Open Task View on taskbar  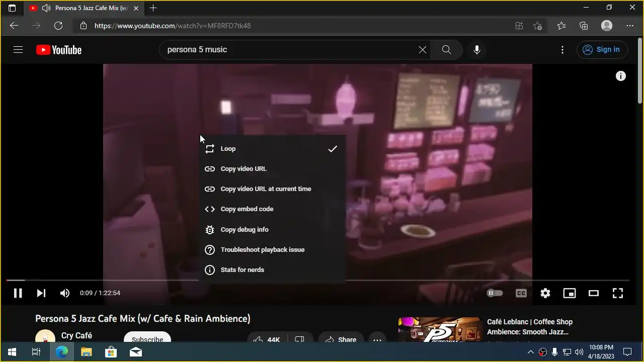[36, 352]
